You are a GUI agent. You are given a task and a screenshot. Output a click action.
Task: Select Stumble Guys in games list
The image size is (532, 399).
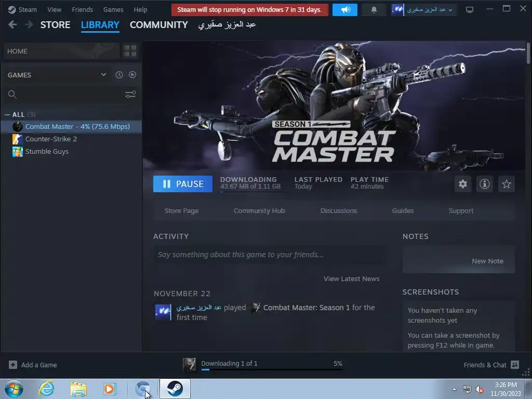[71, 152]
